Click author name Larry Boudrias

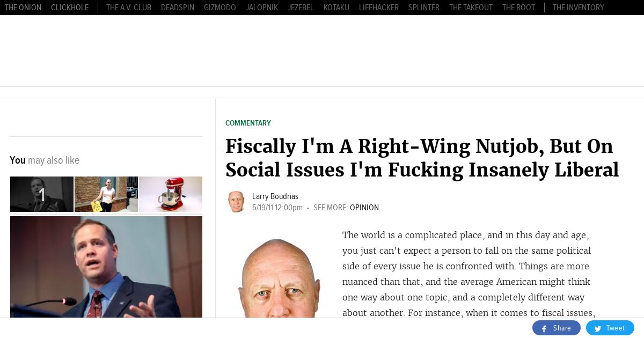pyautogui.click(x=275, y=196)
